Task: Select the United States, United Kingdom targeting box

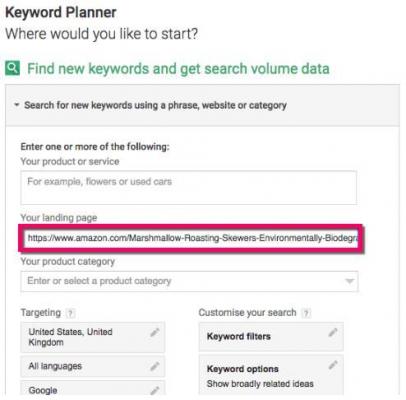Action: tap(93, 337)
